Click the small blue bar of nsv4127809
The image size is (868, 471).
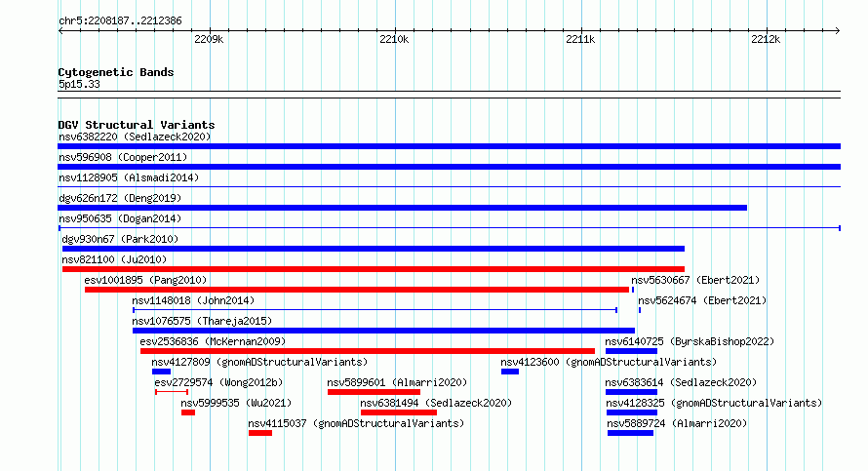click(x=161, y=372)
